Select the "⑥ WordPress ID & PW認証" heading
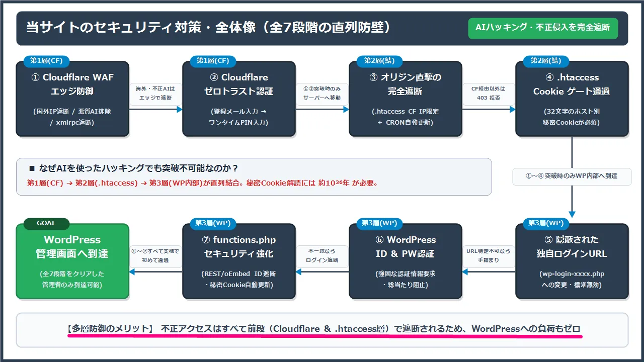 405,246
